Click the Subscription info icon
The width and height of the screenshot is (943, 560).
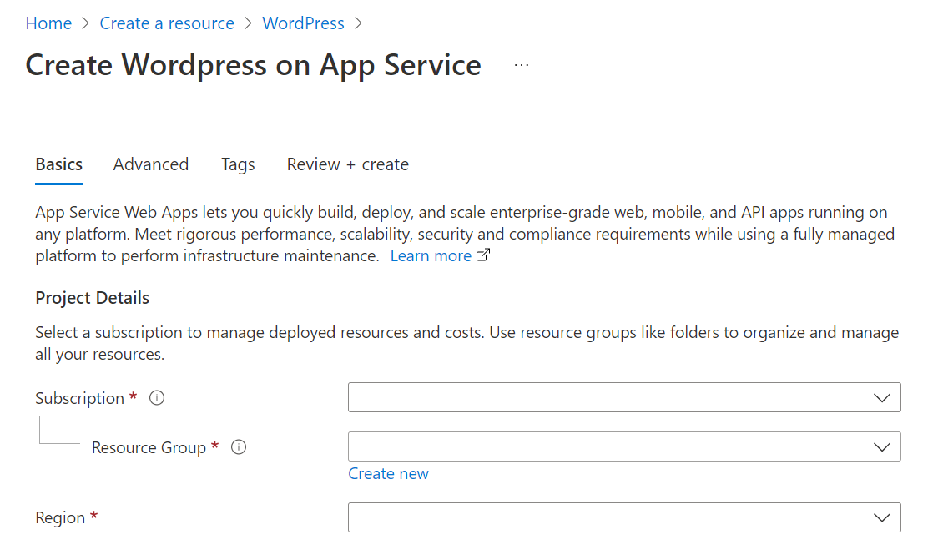pos(157,398)
